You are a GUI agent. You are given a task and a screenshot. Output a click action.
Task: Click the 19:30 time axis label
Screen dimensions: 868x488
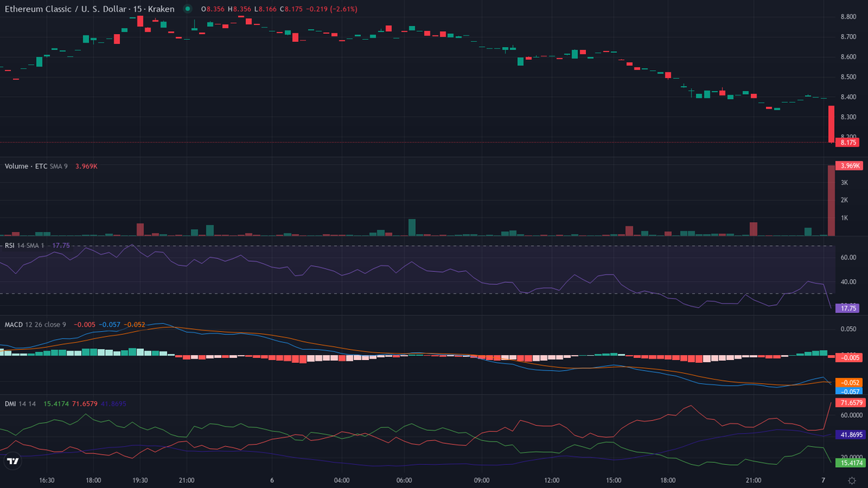(140, 480)
